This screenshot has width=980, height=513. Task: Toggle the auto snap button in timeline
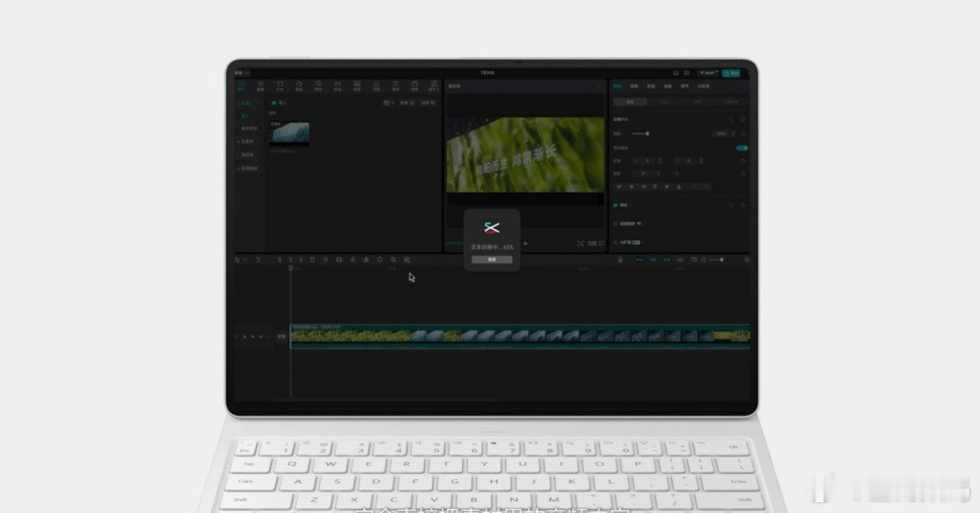pos(653,260)
